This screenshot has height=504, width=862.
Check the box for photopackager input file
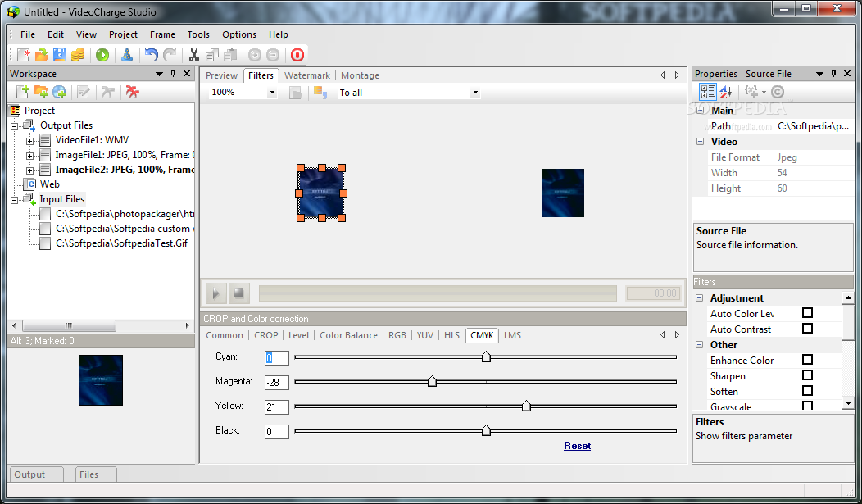pyautogui.click(x=45, y=214)
